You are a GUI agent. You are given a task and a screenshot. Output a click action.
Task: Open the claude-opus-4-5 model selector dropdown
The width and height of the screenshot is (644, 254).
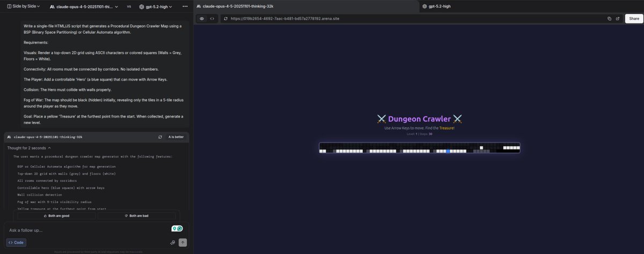(85, 6)
